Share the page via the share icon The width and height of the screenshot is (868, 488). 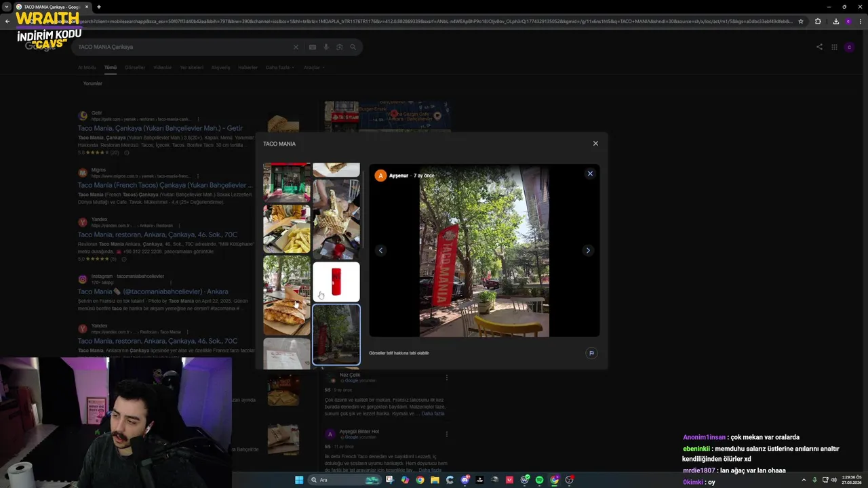(x=819, y=47)
